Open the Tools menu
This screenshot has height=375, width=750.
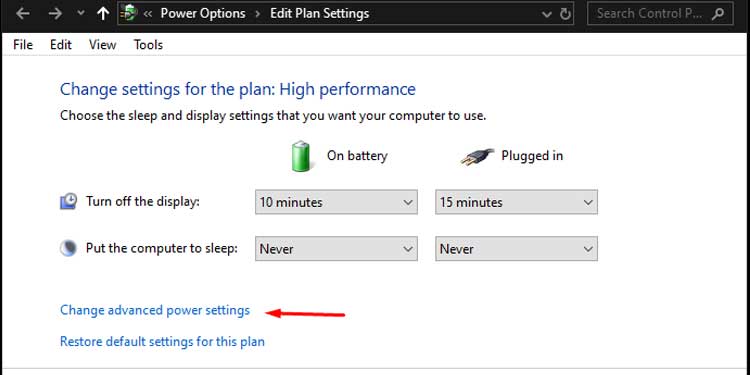[148, 45]
